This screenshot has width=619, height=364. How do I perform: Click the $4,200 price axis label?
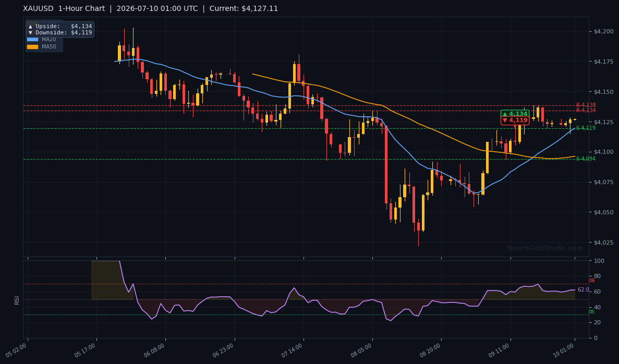(x=603, y=32)
